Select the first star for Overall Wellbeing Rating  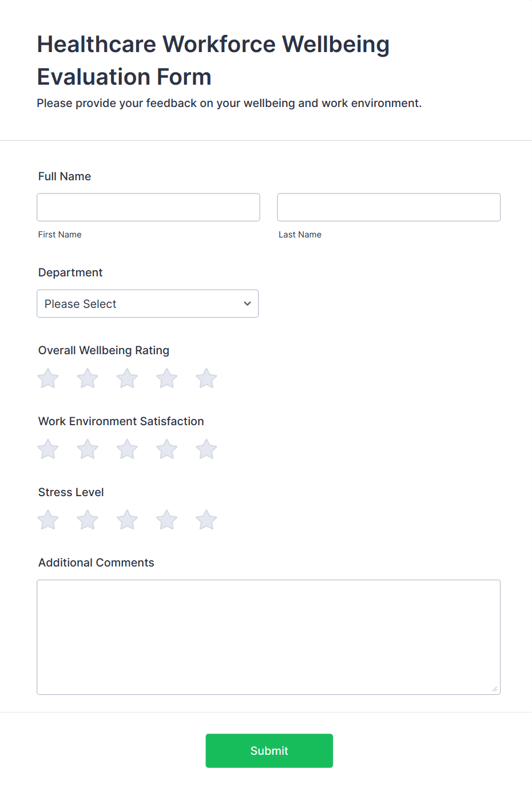47,378
